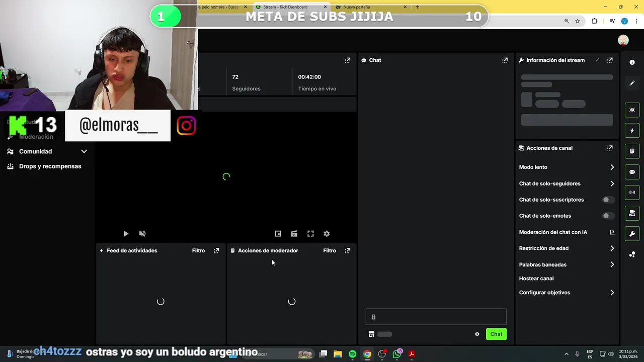Pop out the Chat panel
This screenshot has width=644, height=362.
point(505,60)
